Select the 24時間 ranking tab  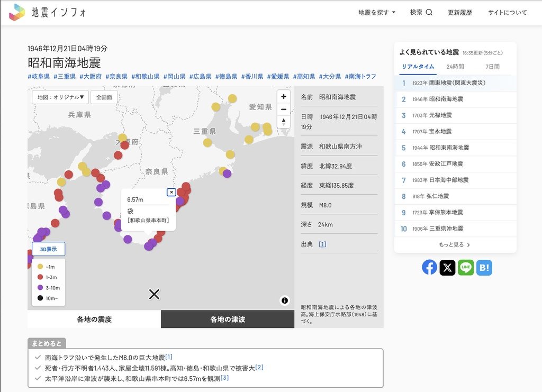[x=455, y=67]
